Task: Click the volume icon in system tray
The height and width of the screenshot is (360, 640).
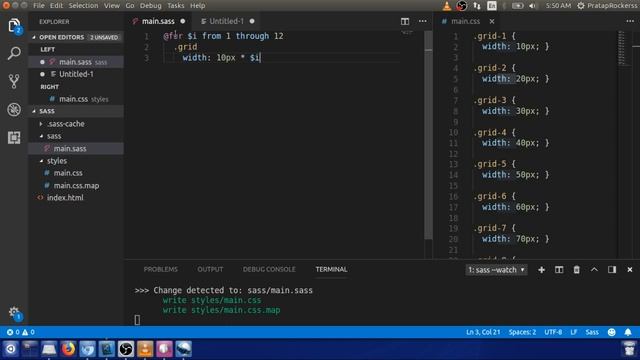Action: (532, 6)
